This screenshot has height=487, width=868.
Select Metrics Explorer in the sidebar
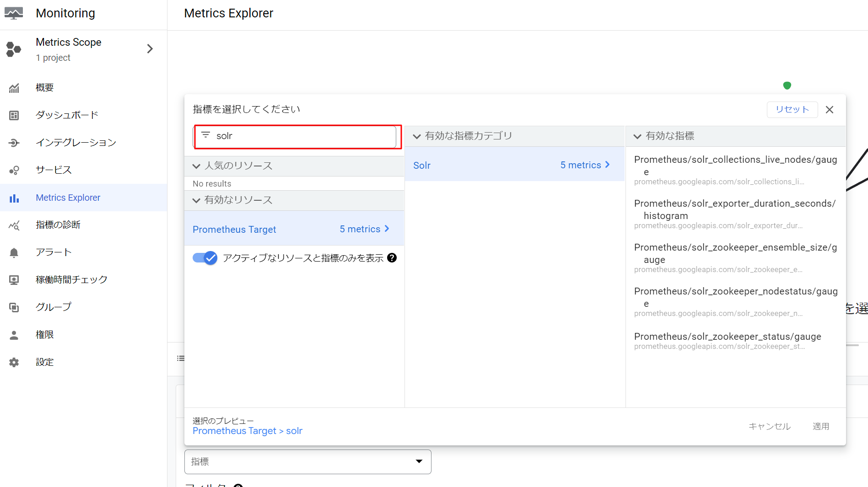pyautogui.click(x=68, y=198)
